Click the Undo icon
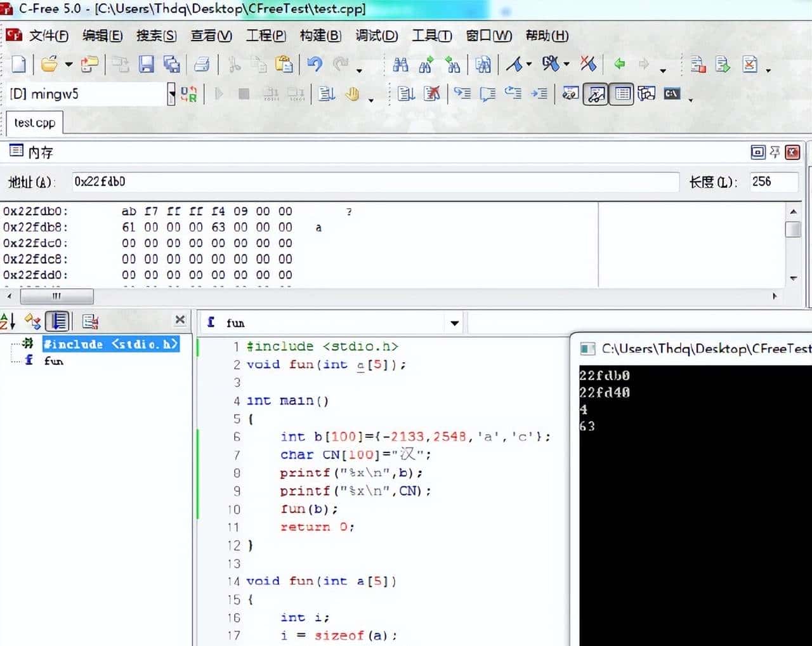Image resolution: width=812 pixels, height=646 pixels. pyautogui.click(x=315, y=63)
